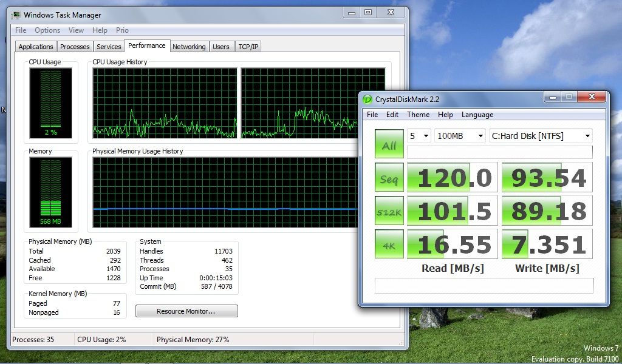This screenshot has width=622, height=364.
Task: Minimize the Windows Task Manager window
Action: click(352, 13)
